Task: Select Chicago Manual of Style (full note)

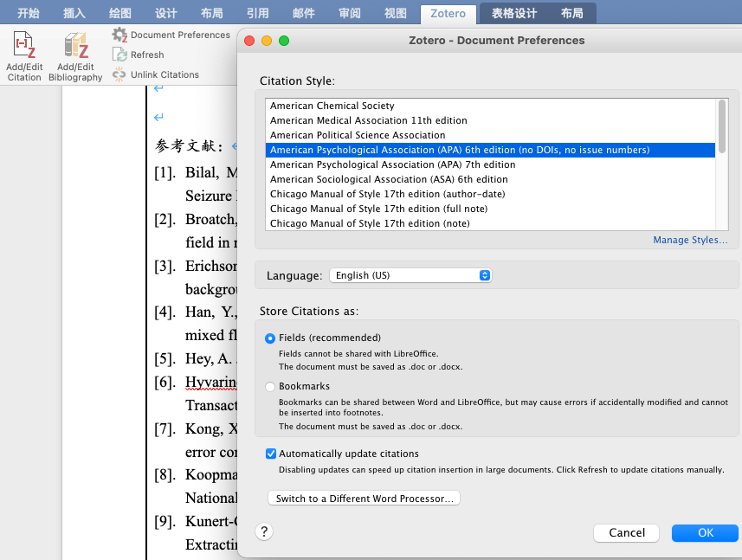Action: point(490,209)
